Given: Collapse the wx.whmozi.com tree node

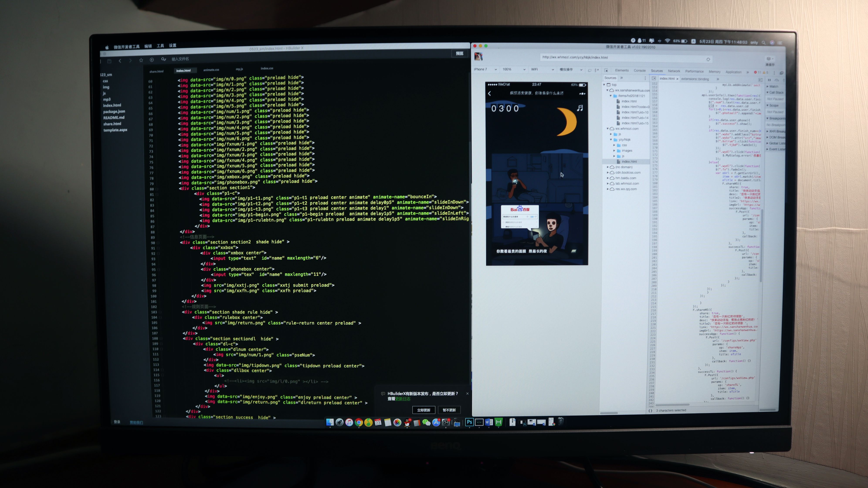Looking at the screenshot, I should (608, 128).
